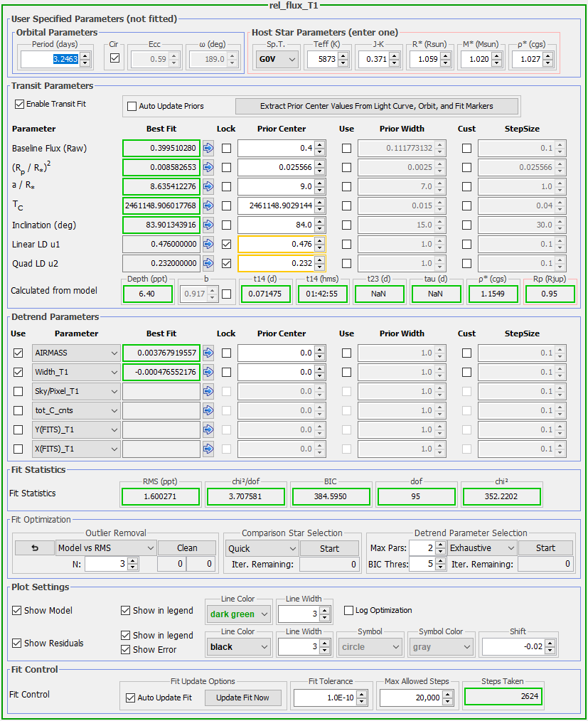Open the Model vs RMS dropdown
The width and height of the screenshot is (588, 721).
pyautogui.click(x=105, y=548)
